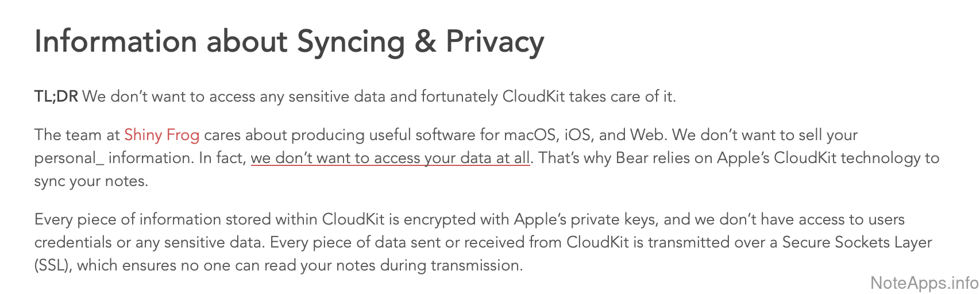Click the NoteApps.info watermark text

click(924, 283)
